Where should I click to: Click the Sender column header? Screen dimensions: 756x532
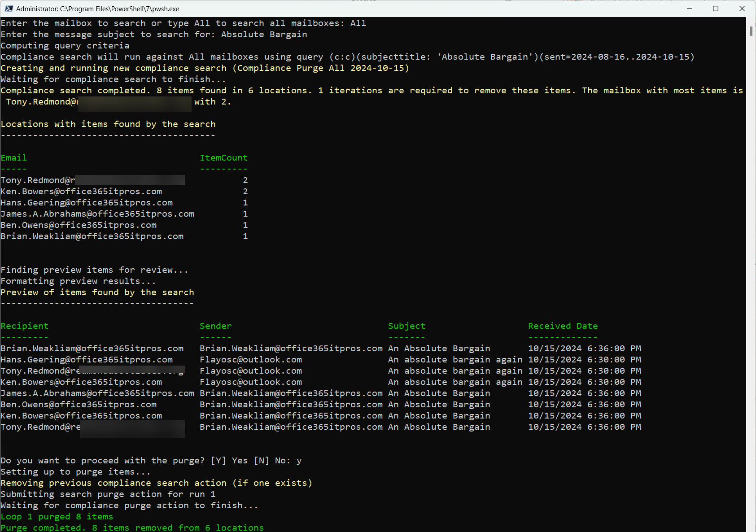(216, 326)
